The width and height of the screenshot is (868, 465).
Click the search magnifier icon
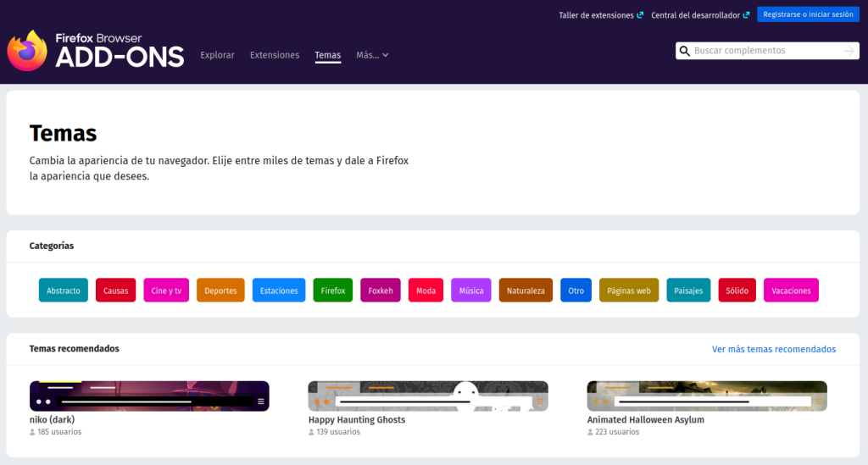685,51
